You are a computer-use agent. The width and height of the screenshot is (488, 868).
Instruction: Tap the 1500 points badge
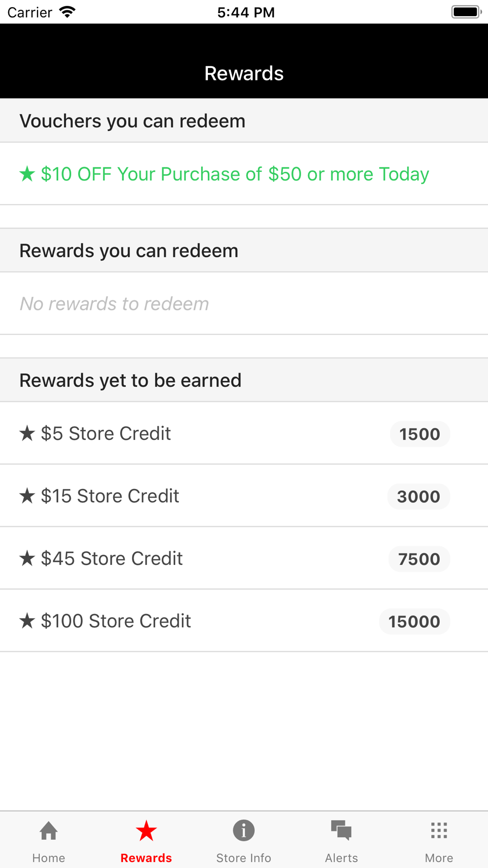(x=420, y=434)
